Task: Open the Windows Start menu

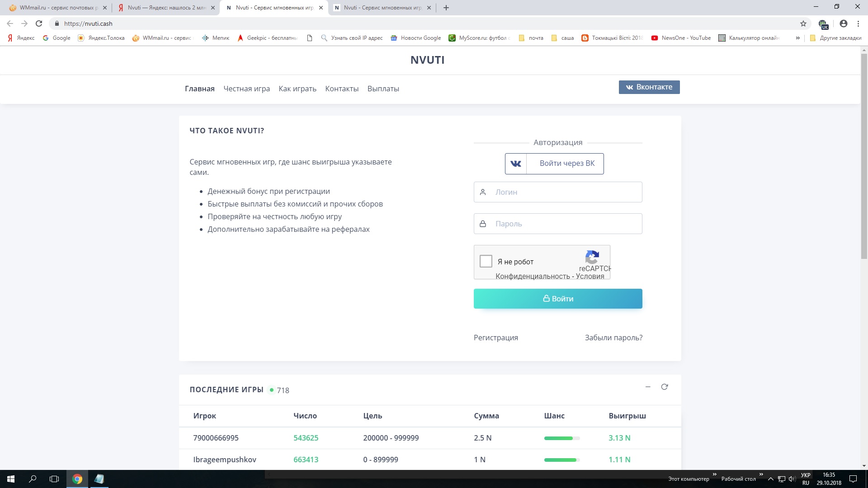Action: [11, 479]
